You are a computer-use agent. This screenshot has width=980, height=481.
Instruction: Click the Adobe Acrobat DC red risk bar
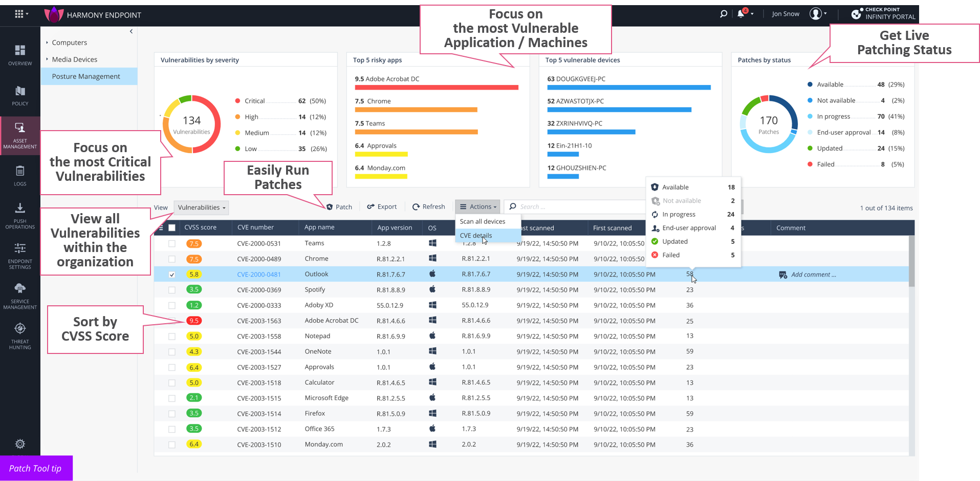pos(437,88)
